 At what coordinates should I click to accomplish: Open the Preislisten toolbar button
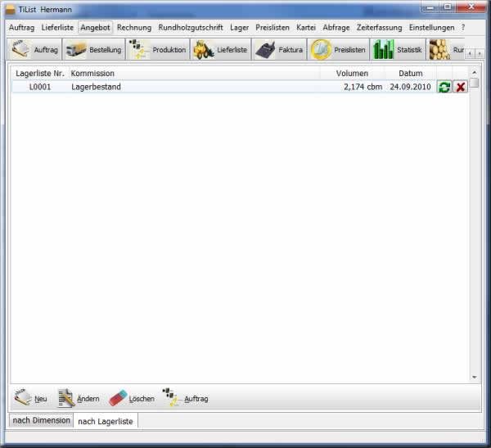[338, 49]
